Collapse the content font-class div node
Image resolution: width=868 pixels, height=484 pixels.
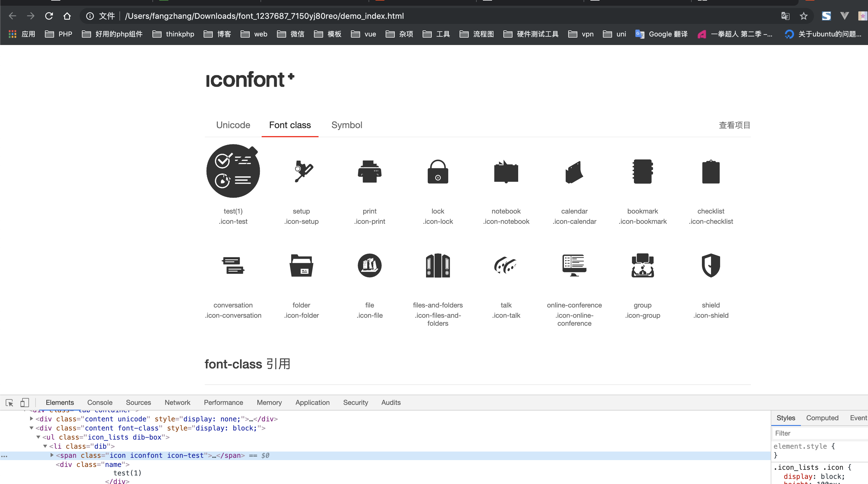tap(32, 428)
